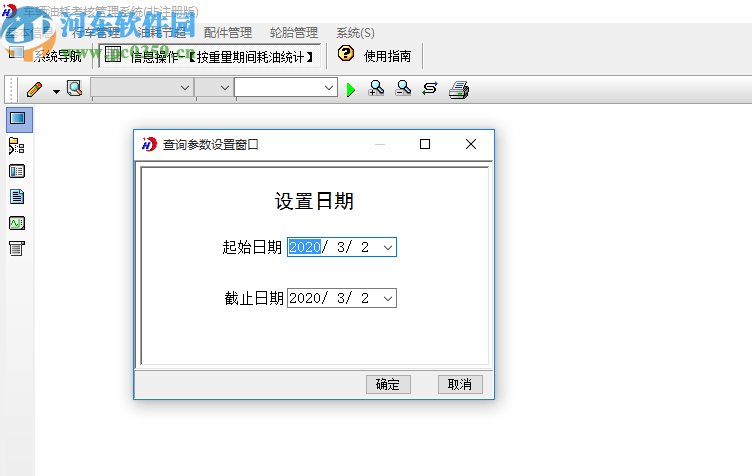
Task: Cancel with the 取消 button
Action: [460, 384]
